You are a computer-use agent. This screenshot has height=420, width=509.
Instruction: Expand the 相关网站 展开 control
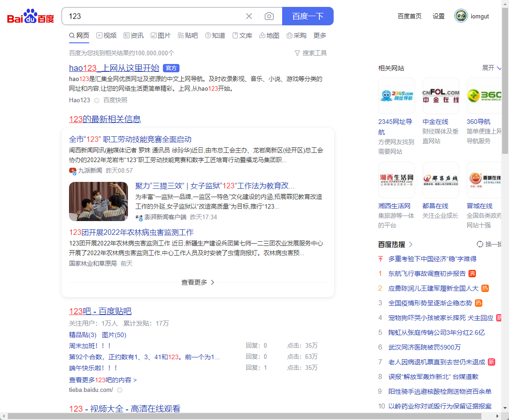coord(492,68)
